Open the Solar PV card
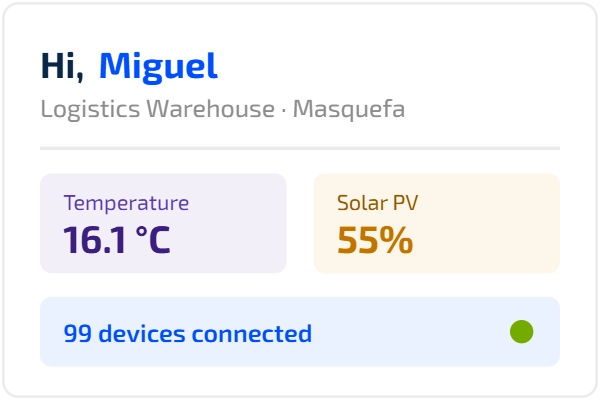The width and height of the screenshot is (600, 400). [437, 223]
